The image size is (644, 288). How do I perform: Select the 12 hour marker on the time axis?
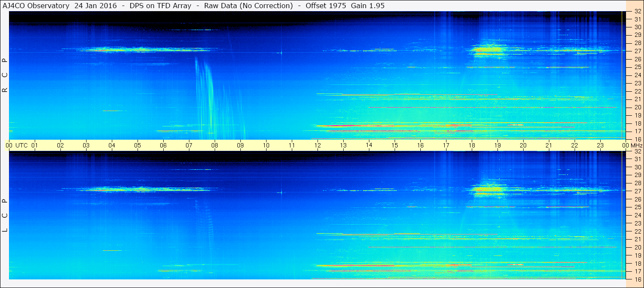pyautogui.click(x=318, y=145)
